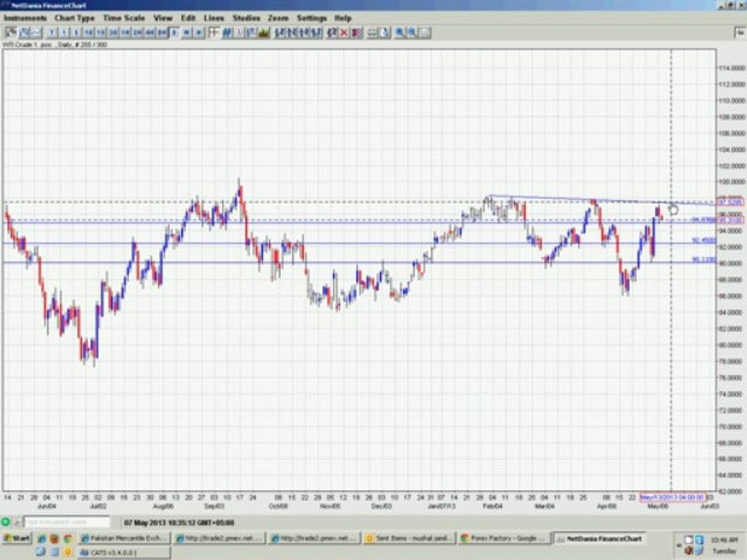The image size is (747, 560).
Task: Click the green study chart toolbar icon
Action: coord(264,33)
